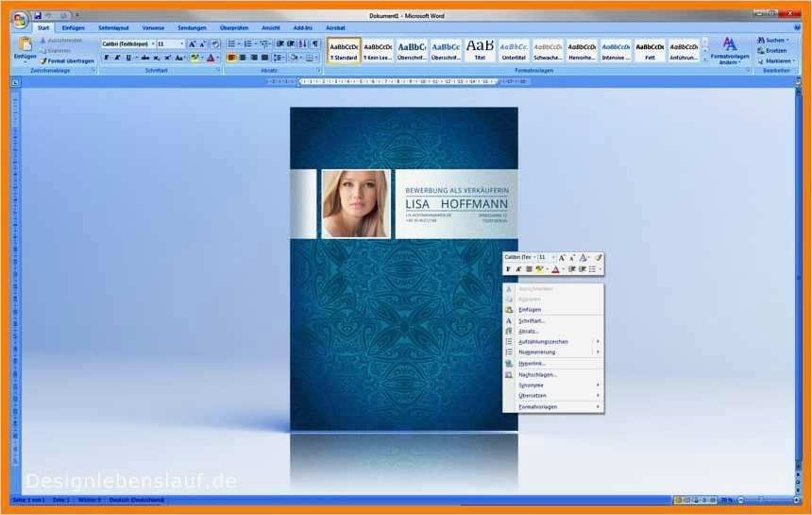Open the Acrobat tab
This screenshot has height=515, width=812.
click(x=335, y=28)
